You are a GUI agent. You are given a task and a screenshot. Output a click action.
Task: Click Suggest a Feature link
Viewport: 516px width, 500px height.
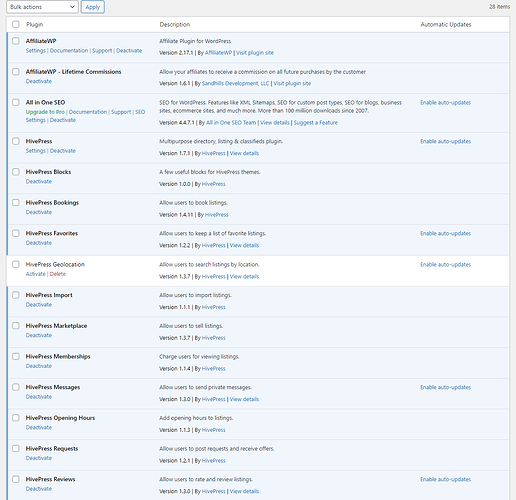click(x=316, y=123)
